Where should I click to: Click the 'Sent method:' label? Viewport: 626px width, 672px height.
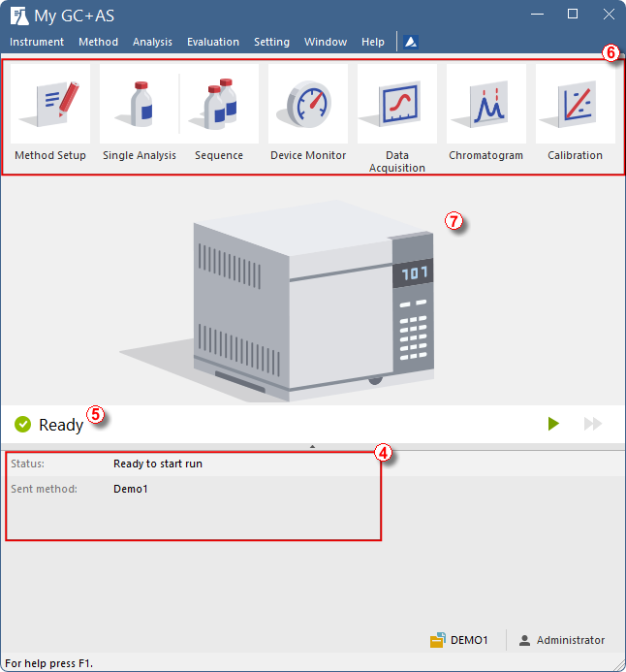click(44, 489)
